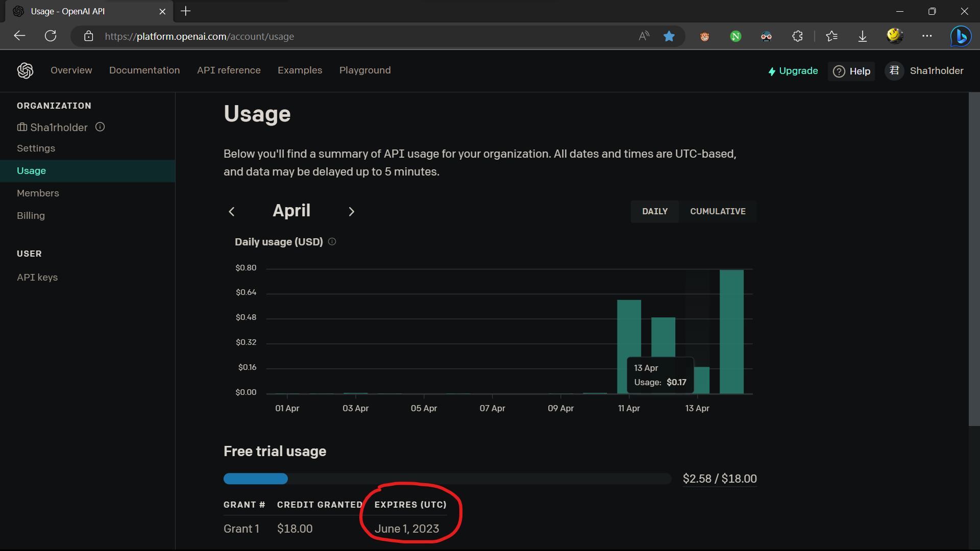Open API keys section
Screen dimensions: 980x551
[x=37, y=277]
